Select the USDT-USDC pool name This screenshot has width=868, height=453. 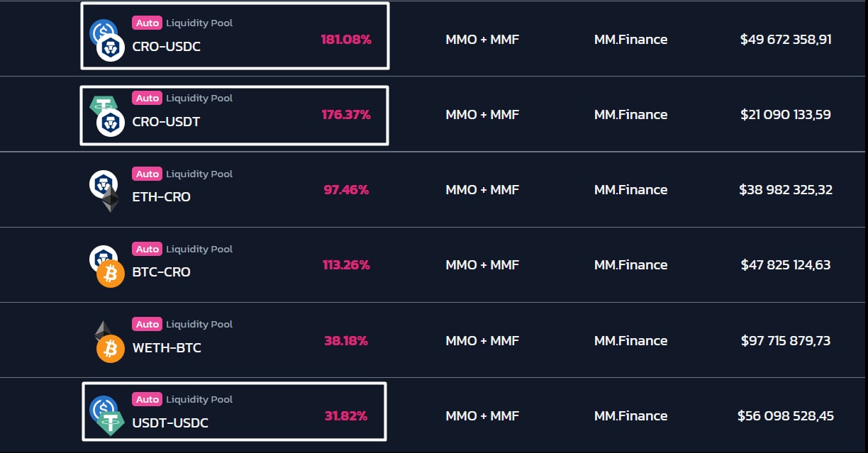pyautogui.click(x=170, y=423)
